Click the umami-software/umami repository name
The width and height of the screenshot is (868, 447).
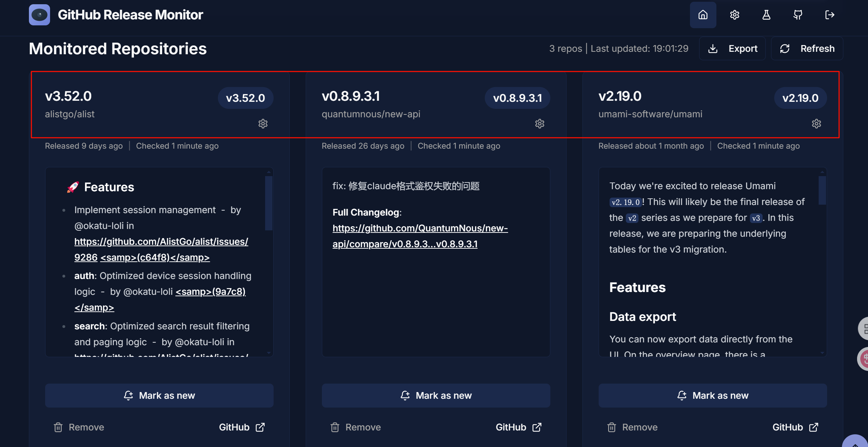point(650,114)
